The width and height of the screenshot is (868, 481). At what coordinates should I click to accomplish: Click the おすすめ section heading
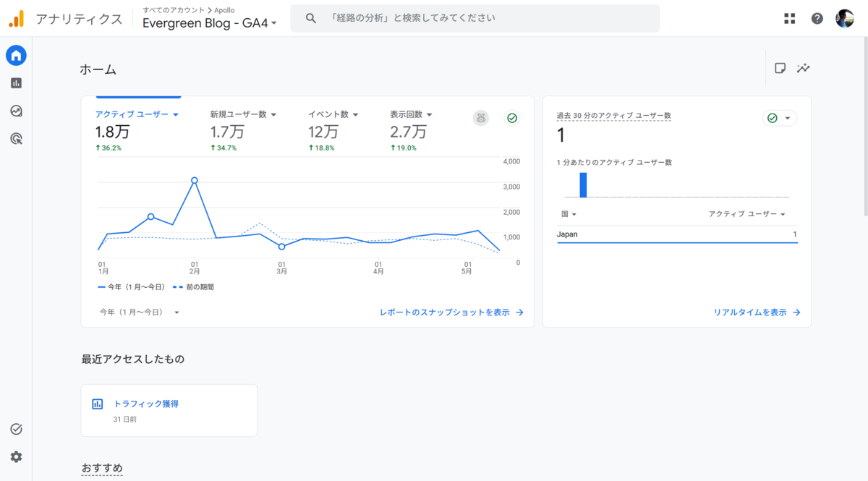[x=102, y=468]
